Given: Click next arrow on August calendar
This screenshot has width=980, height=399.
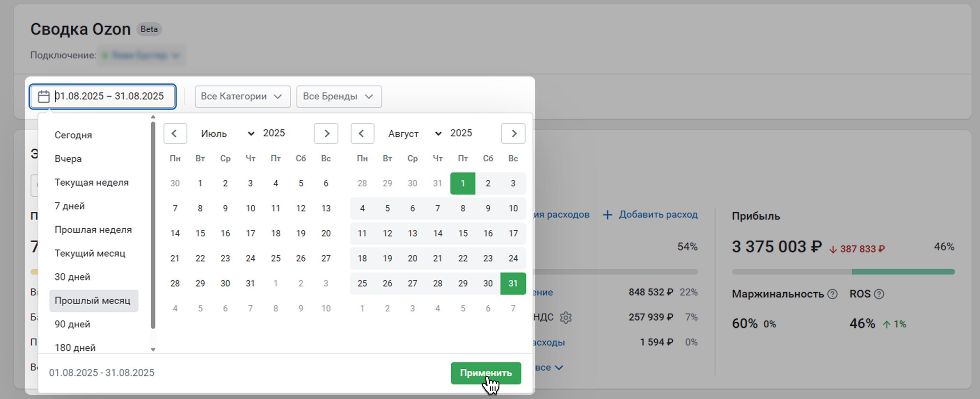Looking at the screenshot, I should 513,133.
